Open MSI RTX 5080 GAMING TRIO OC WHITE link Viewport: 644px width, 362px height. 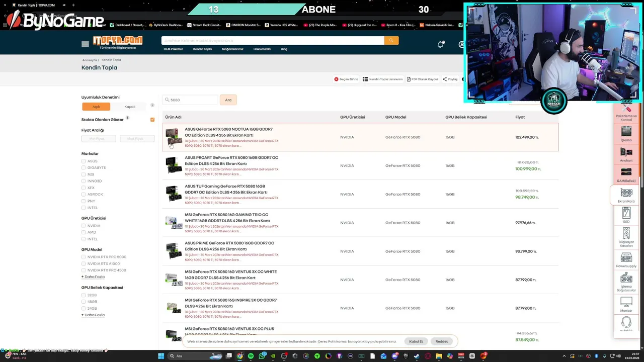point(227,217)
